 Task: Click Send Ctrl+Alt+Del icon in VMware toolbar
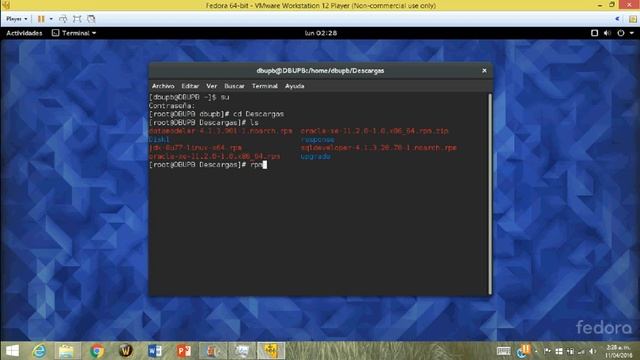click(63, 19)
